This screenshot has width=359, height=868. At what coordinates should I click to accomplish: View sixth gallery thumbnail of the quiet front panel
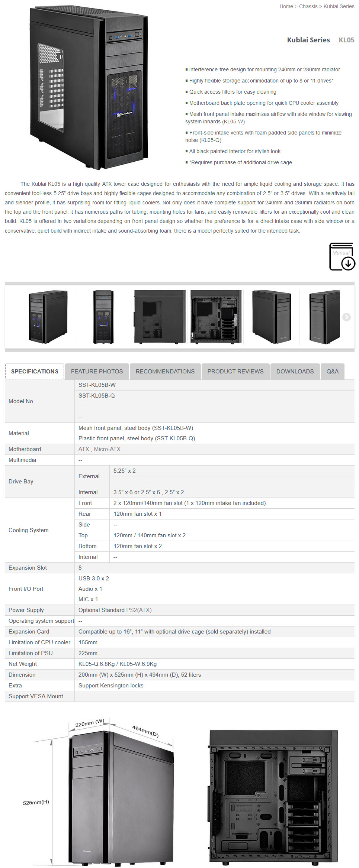point(325,317)
